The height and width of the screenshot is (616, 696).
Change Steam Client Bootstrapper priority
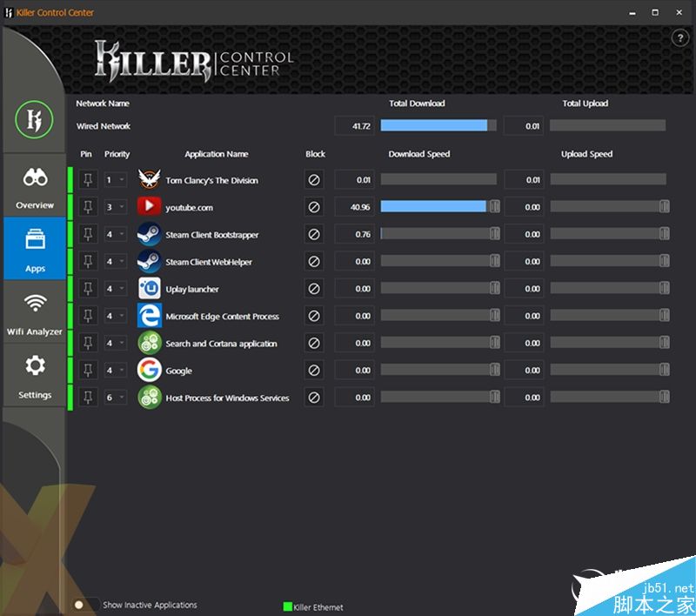point(116,234)
